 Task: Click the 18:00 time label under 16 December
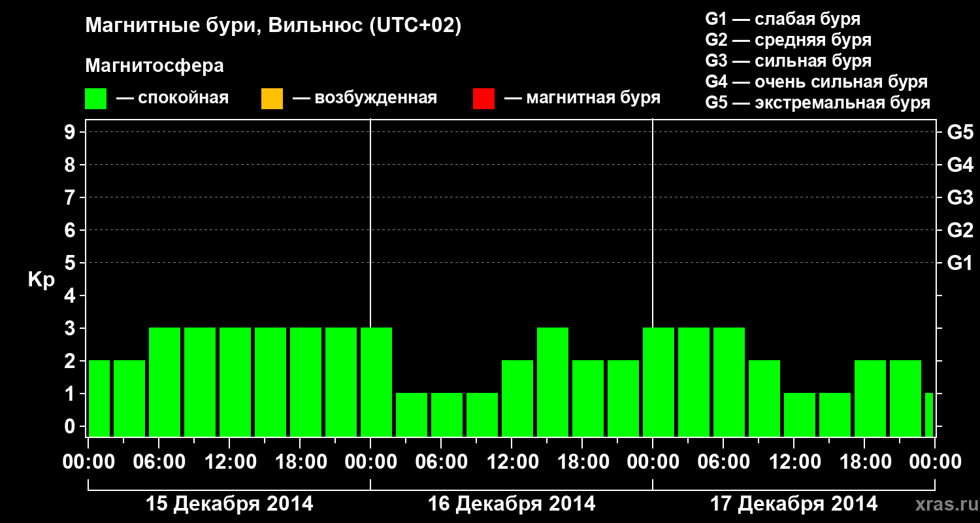(583, 462)
